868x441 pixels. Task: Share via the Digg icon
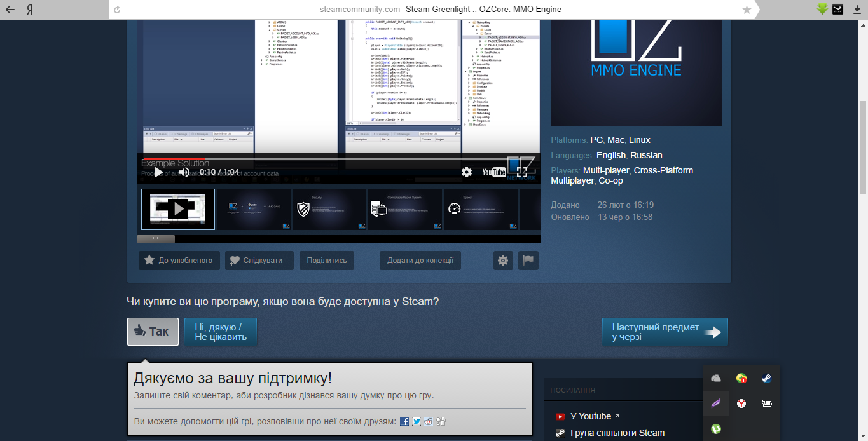tap(441, 421)
